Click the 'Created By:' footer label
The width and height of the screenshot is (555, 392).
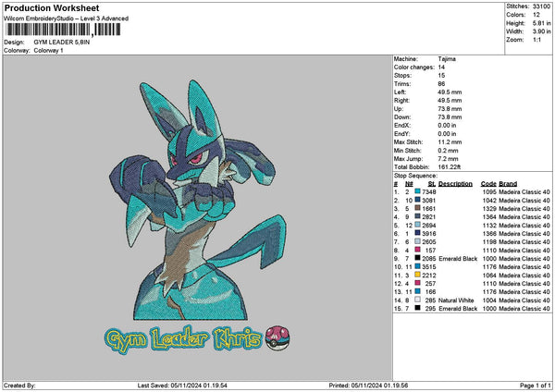point(19,386)
